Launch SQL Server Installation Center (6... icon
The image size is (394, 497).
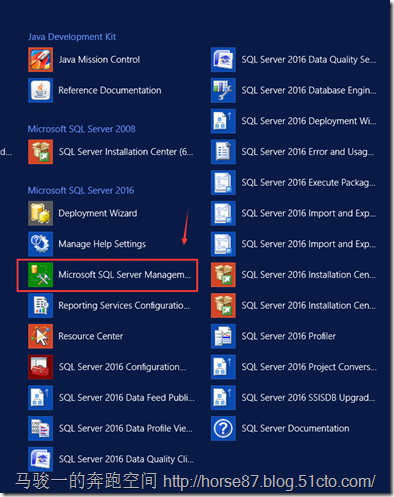(40, 152)
